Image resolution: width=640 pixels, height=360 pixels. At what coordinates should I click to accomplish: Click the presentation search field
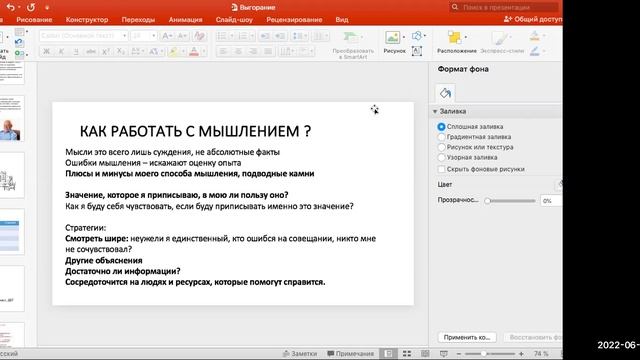[504, 7]
